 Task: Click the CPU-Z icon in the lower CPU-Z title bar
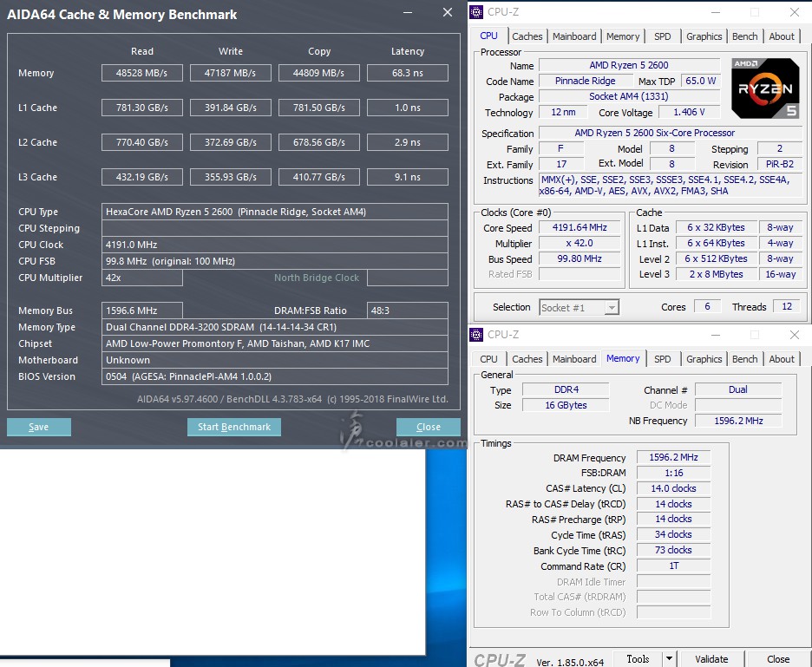(x=476, y=335)
